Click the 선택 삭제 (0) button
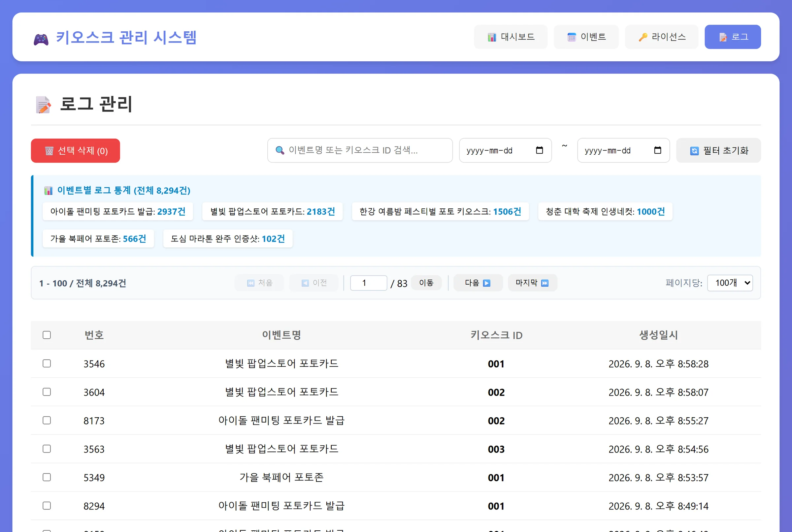792x532 pixels. tap(75, 151)
